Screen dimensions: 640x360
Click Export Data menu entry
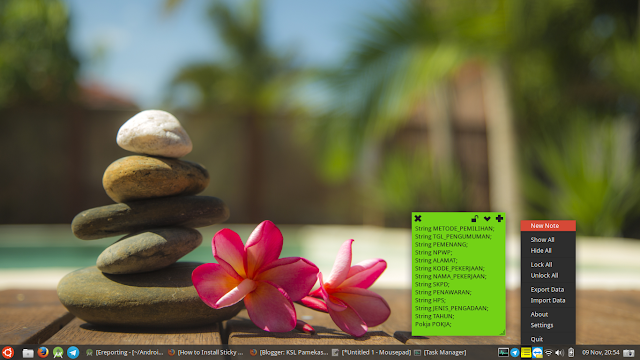tap(548, 289)
